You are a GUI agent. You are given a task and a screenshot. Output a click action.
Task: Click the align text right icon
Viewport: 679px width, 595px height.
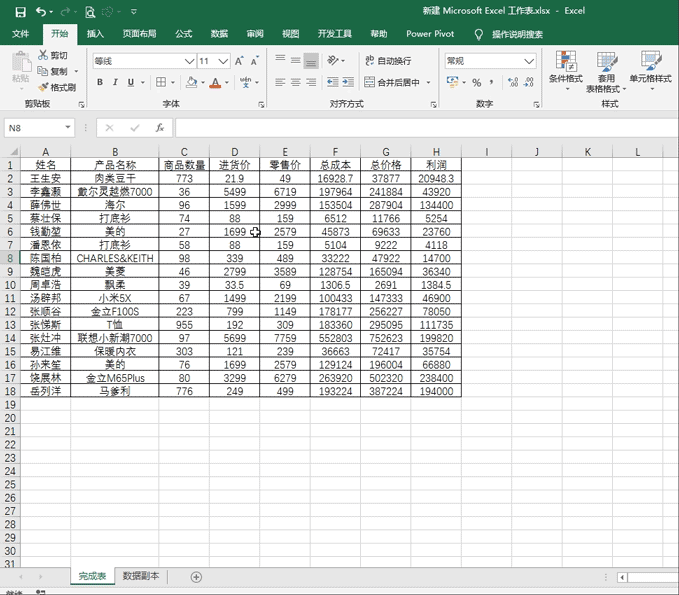311,82
